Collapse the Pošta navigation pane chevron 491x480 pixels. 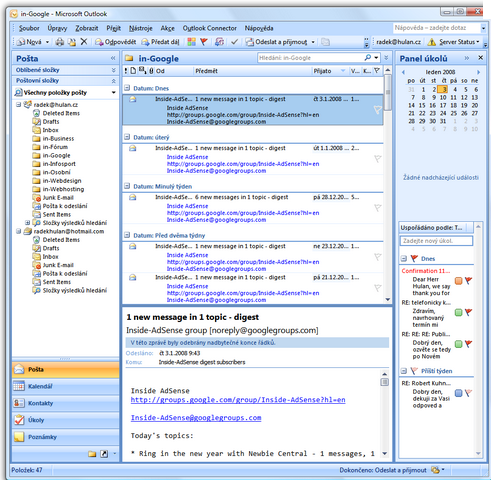point(113,58)
